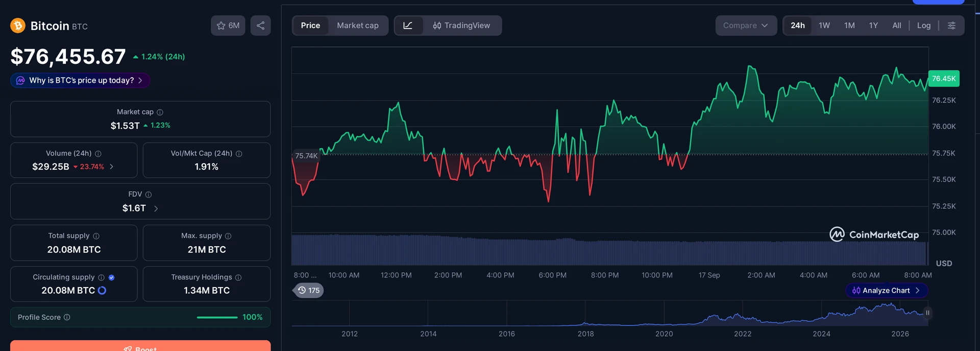This screenshot has height=351, width=980.
Task: Click the 17 Sep date axis label
Action: point(709,275)
